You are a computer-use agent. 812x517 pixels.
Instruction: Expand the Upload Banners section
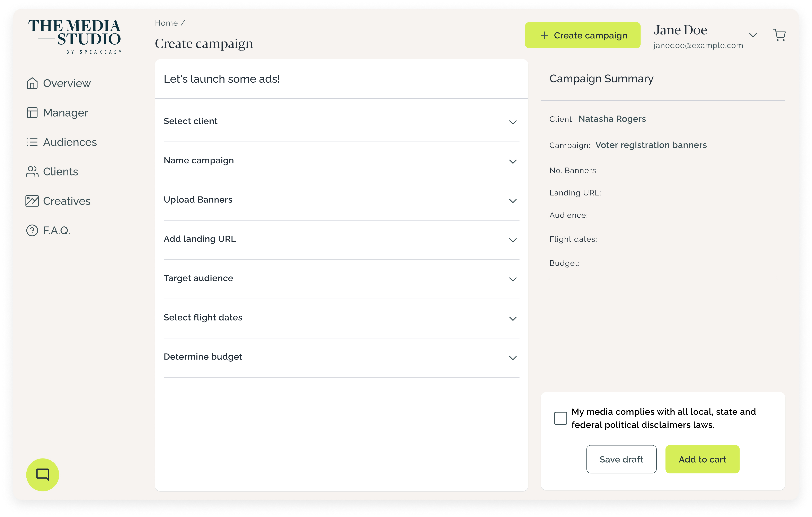pyautogui.click(x=513, y=201)
